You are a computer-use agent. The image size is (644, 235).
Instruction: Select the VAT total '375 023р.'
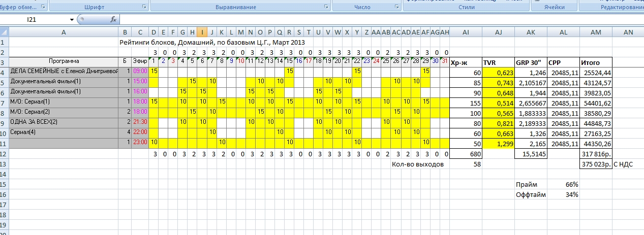pyautogui.click(x=596, y=164)
